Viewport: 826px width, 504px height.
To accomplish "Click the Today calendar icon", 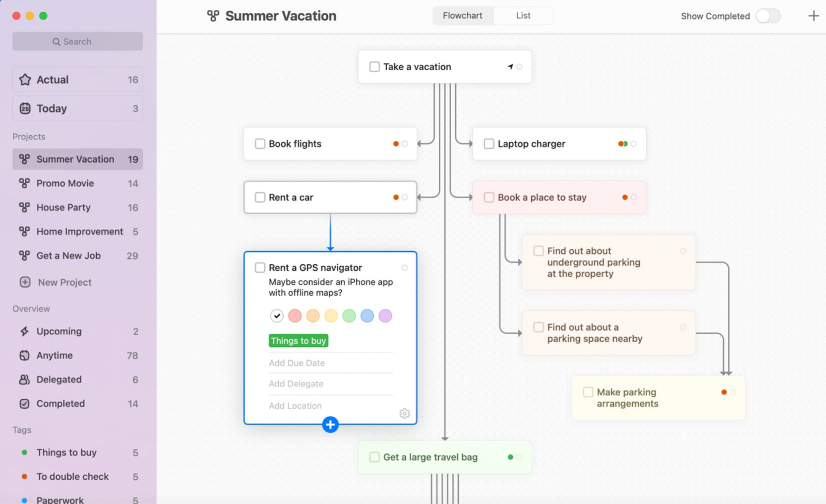I will (x=25, y=108).
